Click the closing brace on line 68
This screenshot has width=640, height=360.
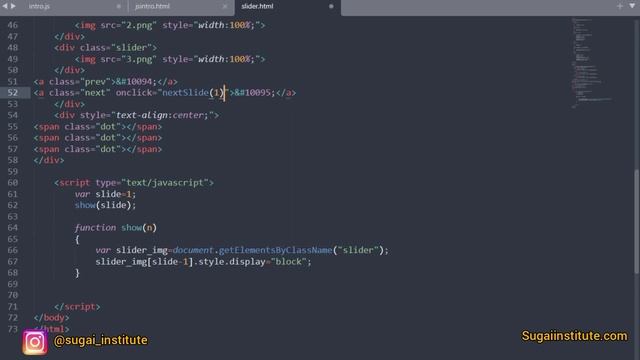77,273
